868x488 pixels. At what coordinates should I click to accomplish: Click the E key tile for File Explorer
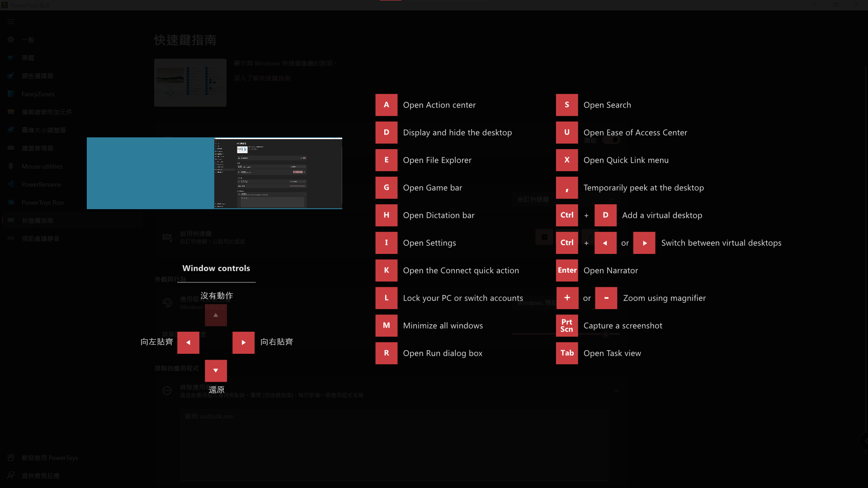tap(386, 160)
